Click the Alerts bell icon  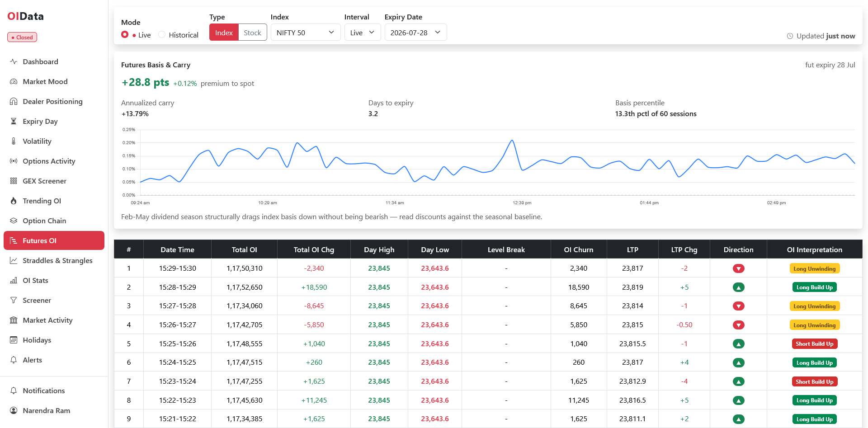pos(14,360)
